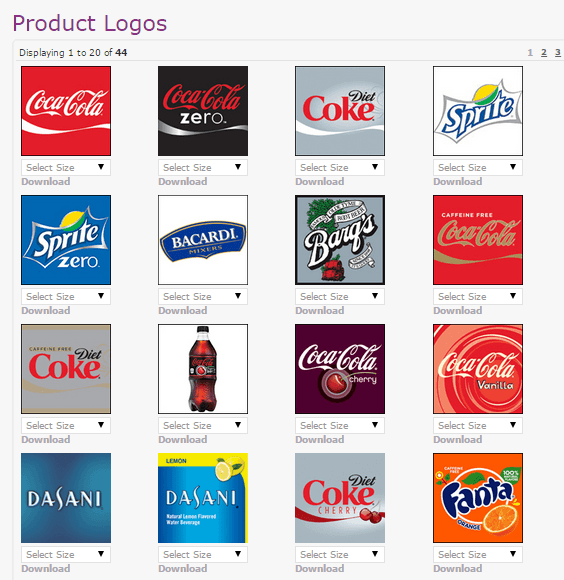The width and height of the screenshot is (564, 580).
Task: Open Select Size dropdown under bottle image
Action: click(203, 425)
